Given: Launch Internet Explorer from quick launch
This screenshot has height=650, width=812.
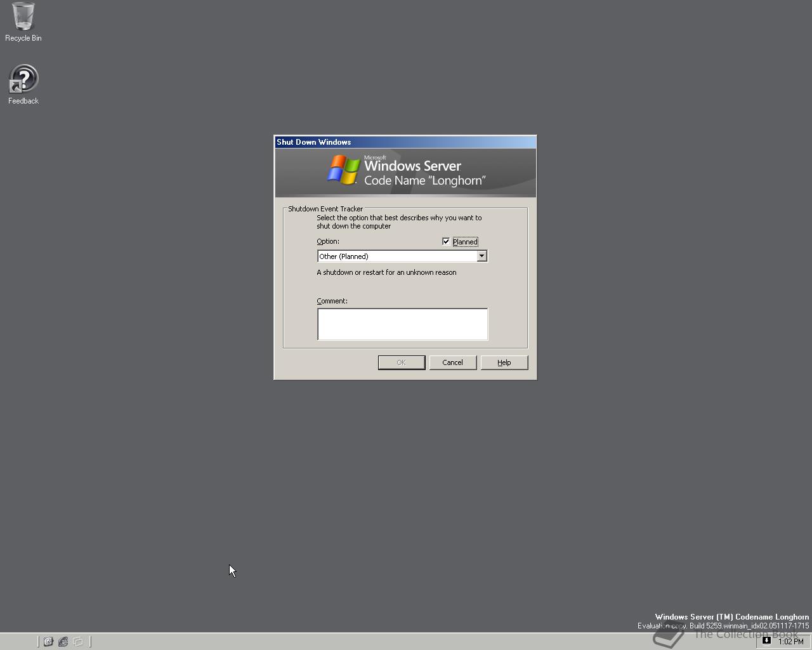Looking at the screenshot, I should pyautogui.click(x=63, y=642).
